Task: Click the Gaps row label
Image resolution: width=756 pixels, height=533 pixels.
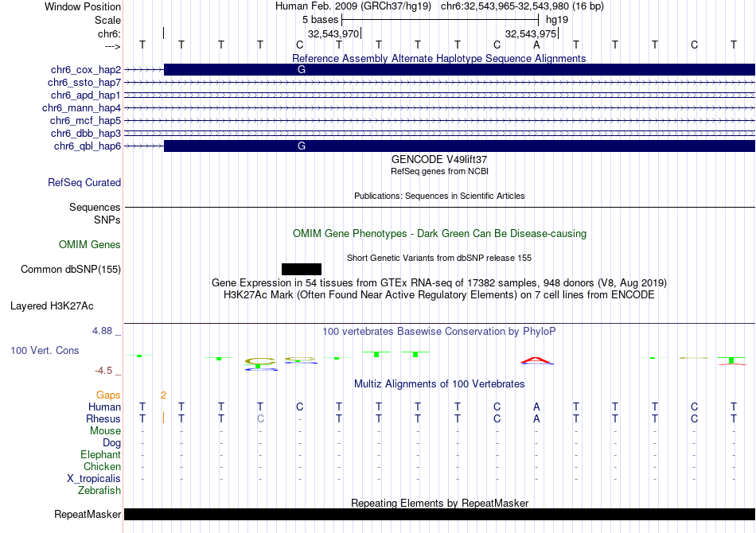Action: point(108,395)
